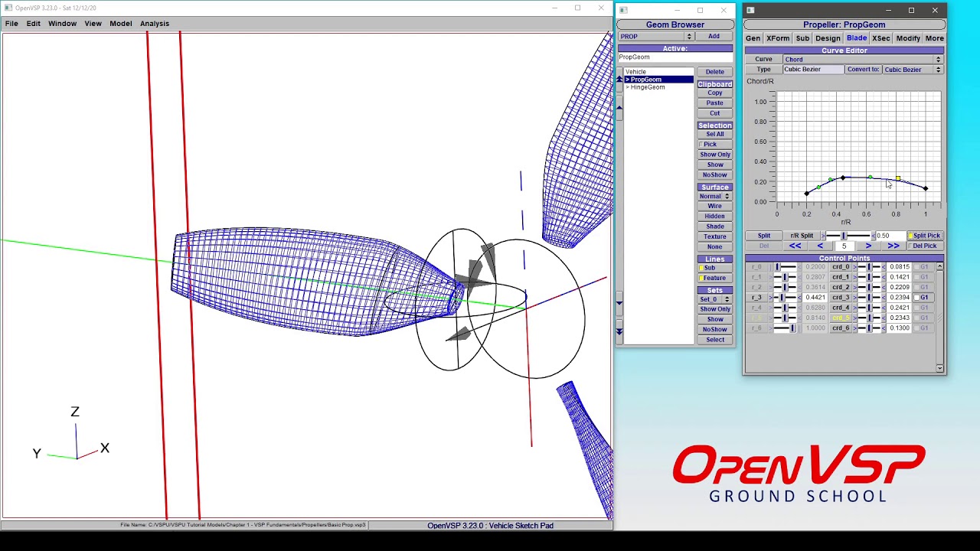Image resolution: width=980 pixels, height=551 pixels.
Task: Move selected geom to bottom with double-down arrow
Action: (x=619, y=331)
